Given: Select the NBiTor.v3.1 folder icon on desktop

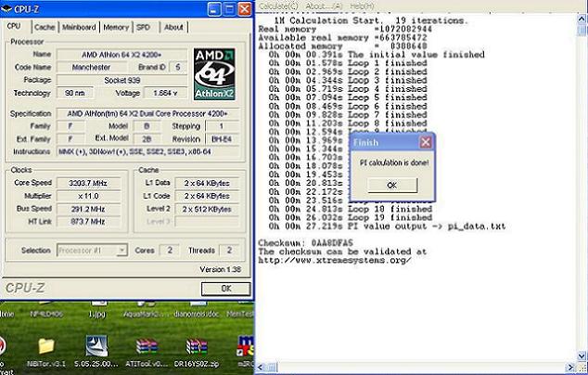Looking at the screenshot, I should [x=46, y=346].
